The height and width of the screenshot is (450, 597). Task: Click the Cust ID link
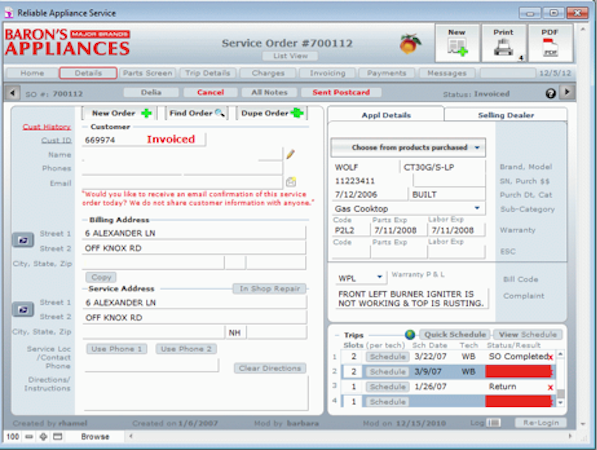click(56, 140)
